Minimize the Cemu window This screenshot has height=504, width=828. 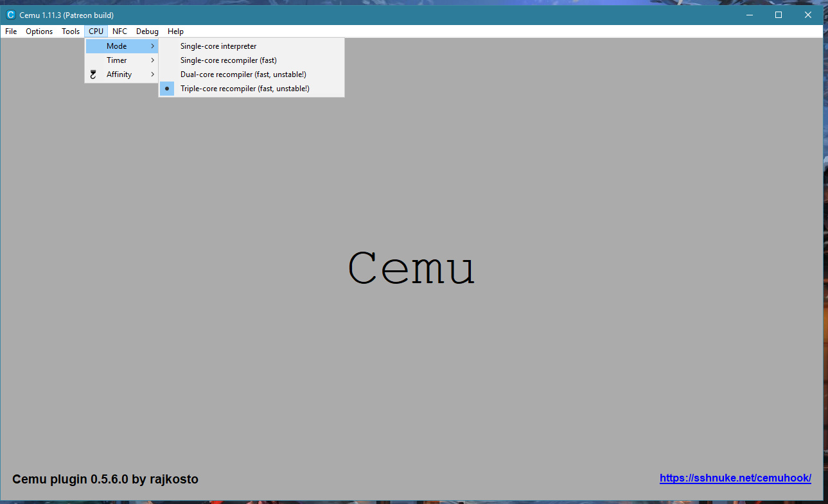coord(749,15)
